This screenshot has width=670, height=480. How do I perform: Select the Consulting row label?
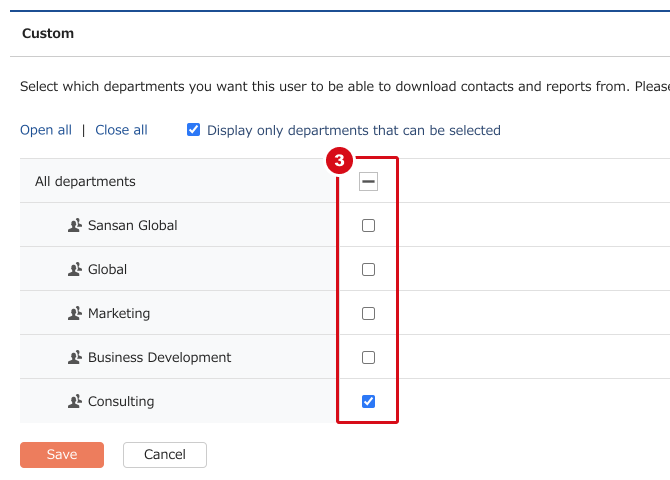click(x=121, y=401)
